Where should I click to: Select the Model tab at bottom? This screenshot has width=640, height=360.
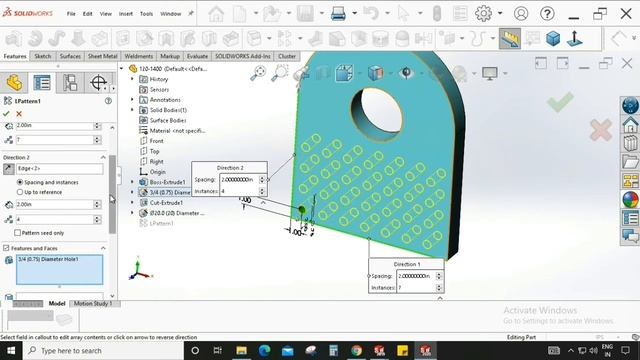pos(57,303)
